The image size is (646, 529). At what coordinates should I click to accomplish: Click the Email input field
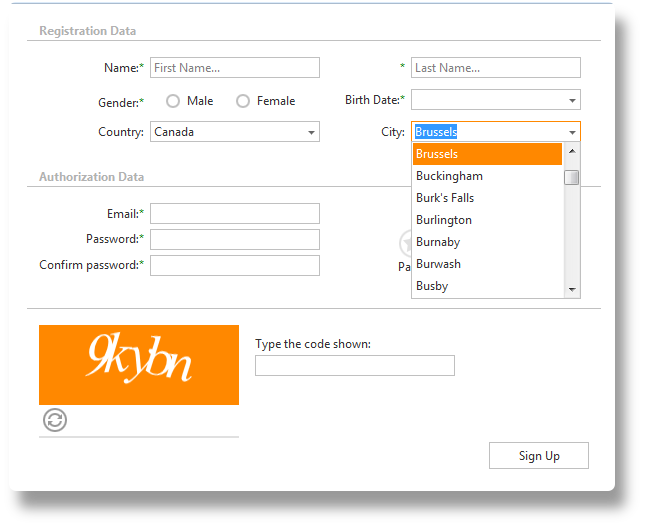tap(235, 213)
